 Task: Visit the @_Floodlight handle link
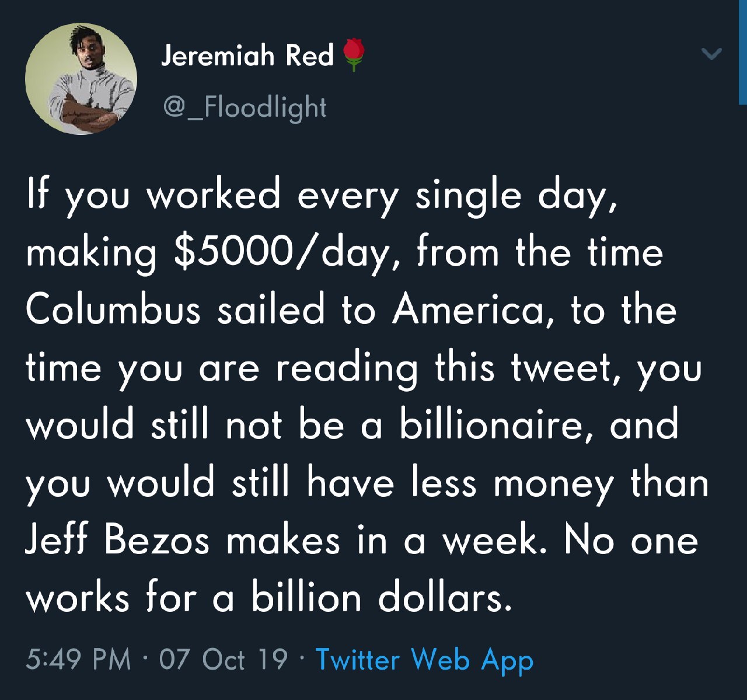[245, 107]
